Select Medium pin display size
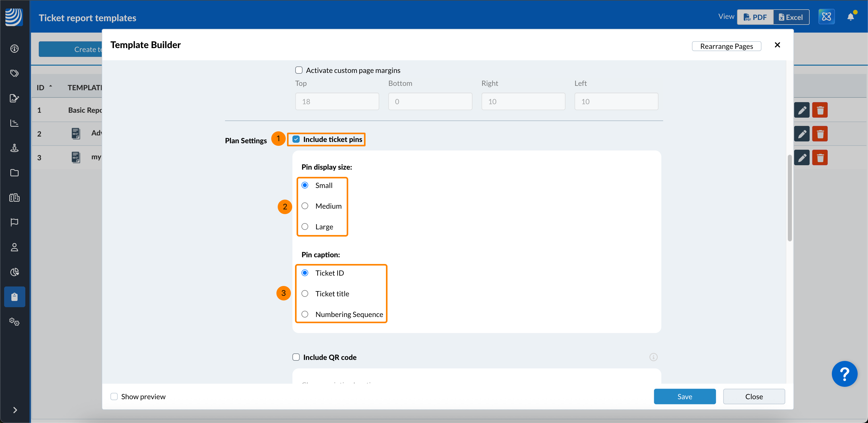The height and width of the screenshot is (423, 868). (x=305, y=206)
